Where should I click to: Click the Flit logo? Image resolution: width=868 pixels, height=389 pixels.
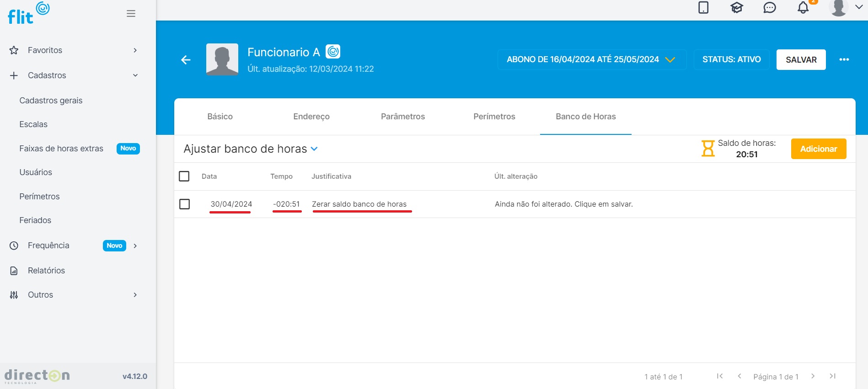28,13
